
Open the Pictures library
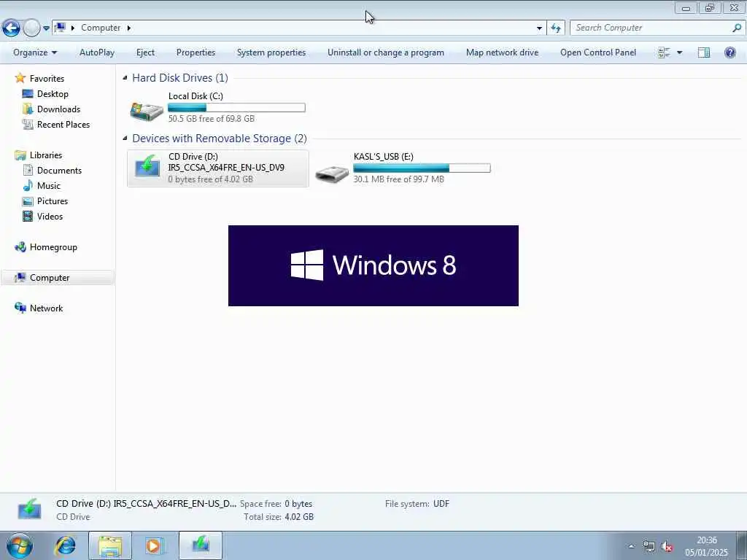pyautogui.click(x=53, y=201)
